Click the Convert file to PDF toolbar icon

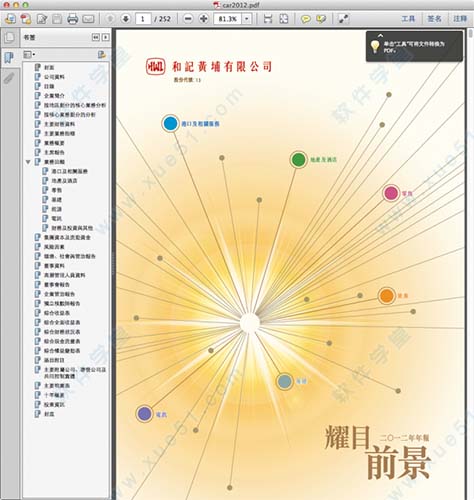click(x=26, y=19)
